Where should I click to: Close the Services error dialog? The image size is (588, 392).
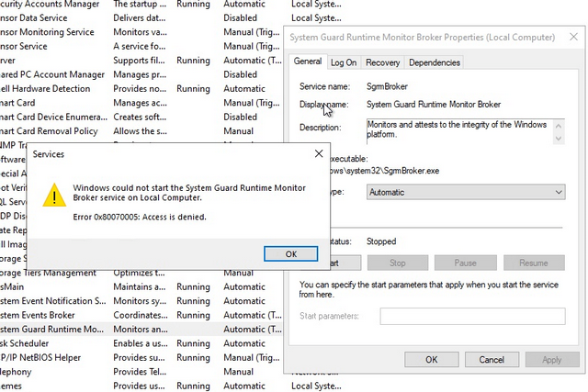(319, 153)
